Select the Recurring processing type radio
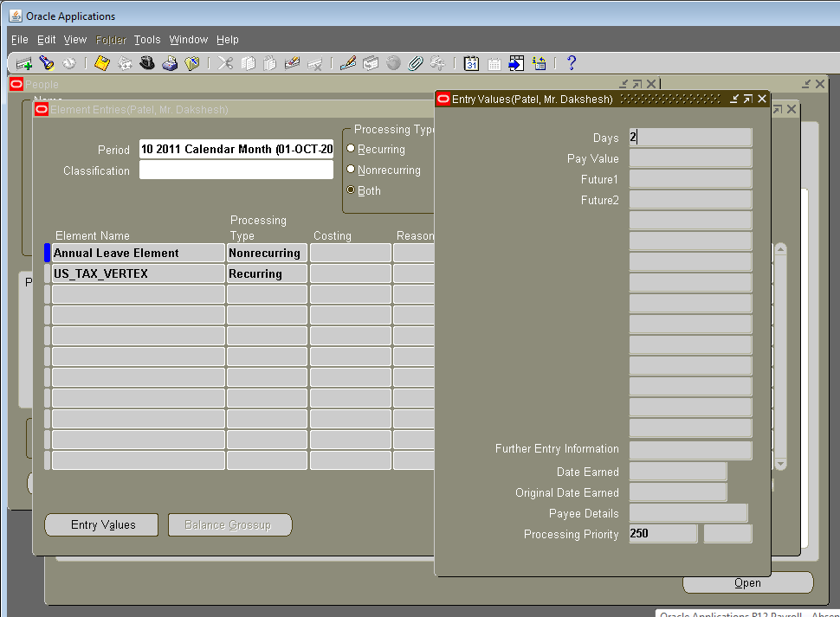Screen dimensions: 840x617 click(x=351, y=148)
